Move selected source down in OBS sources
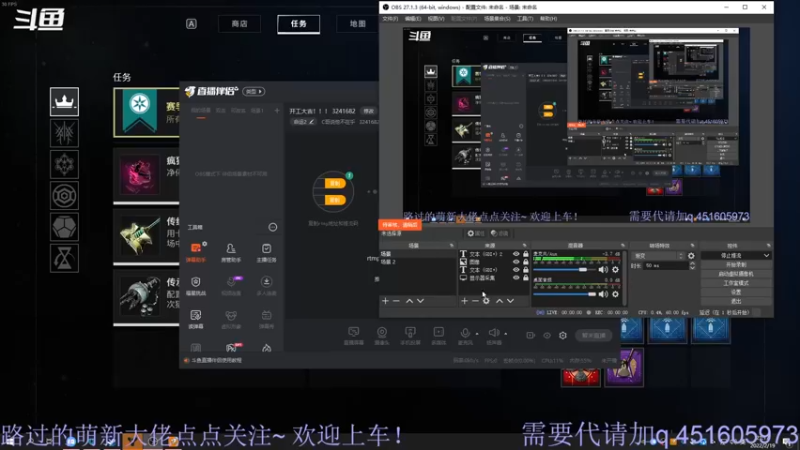800x450 pixels. tap(510, 301)
